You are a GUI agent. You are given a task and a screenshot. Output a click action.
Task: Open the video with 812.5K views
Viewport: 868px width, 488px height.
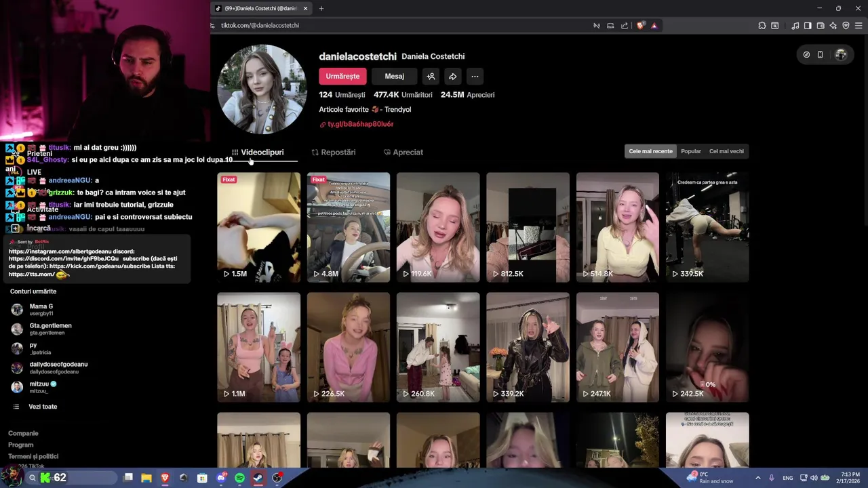(528, 227)
